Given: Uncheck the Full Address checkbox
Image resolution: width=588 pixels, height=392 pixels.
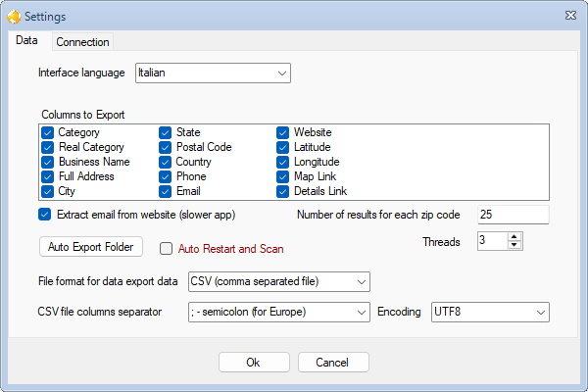Looking at the screenshot, I should pos(48,176).
